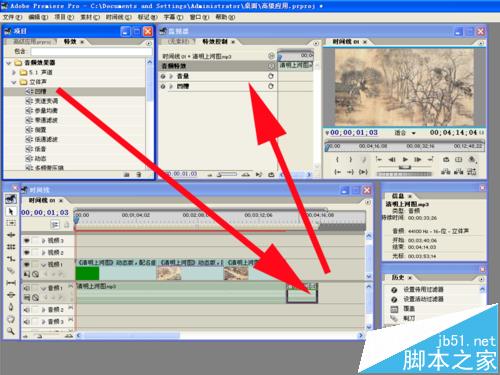Step back one frame in monitor

(x=392, y=160)
